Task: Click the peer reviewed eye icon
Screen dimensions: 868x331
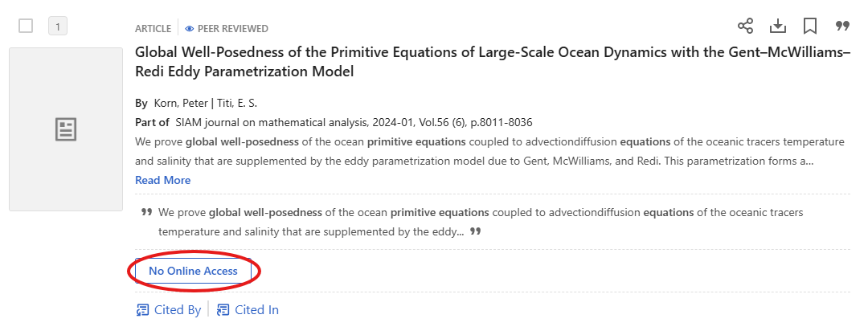Action: pos(190,29)
